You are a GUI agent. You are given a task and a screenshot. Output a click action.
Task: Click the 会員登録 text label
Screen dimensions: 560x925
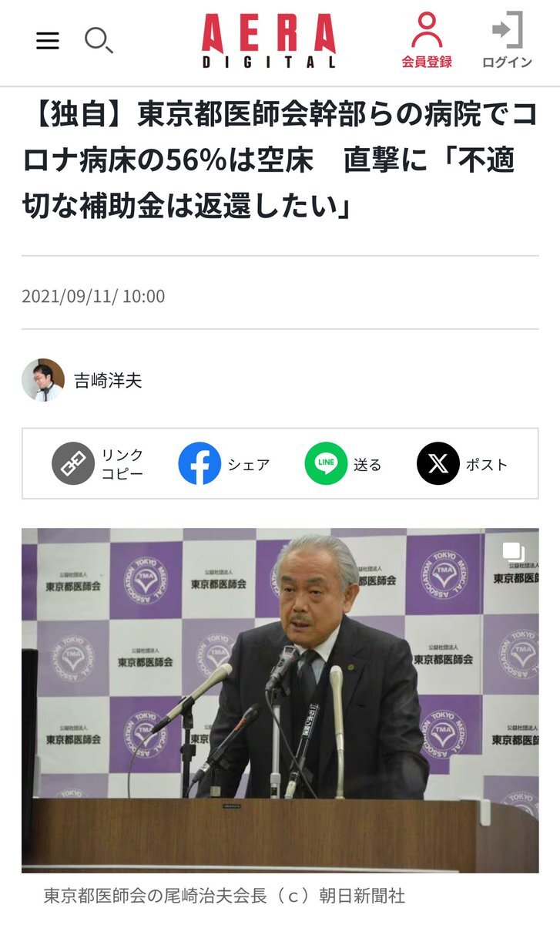[427, 62]
